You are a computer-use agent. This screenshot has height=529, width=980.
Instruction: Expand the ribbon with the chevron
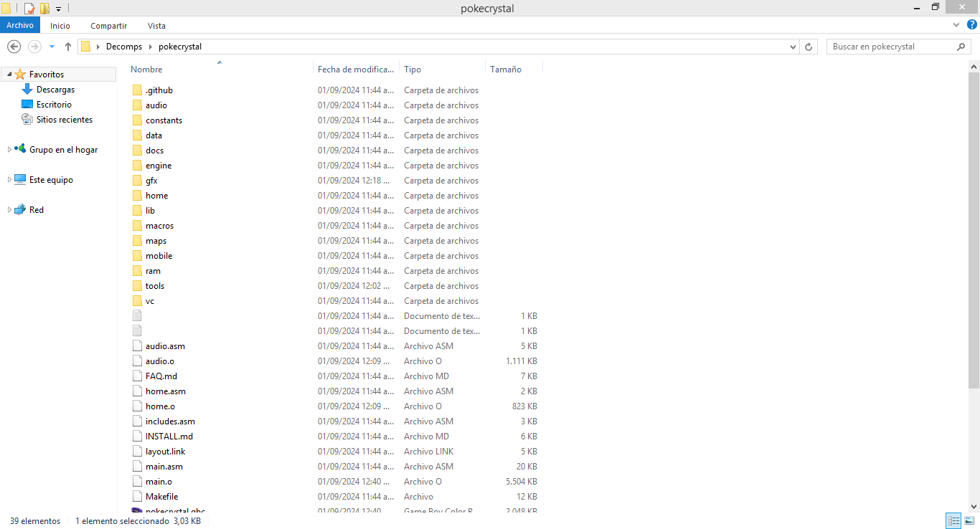[x=956, y=25]
